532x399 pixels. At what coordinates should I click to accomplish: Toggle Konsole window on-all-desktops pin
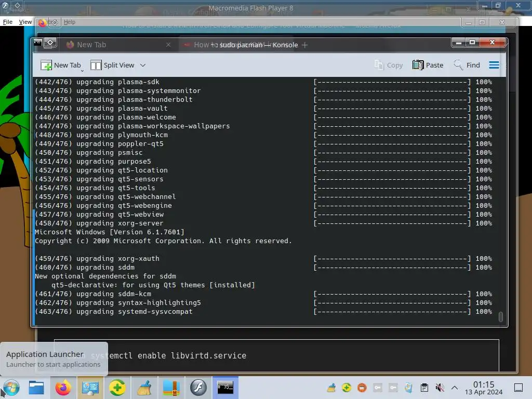(50, 43)
